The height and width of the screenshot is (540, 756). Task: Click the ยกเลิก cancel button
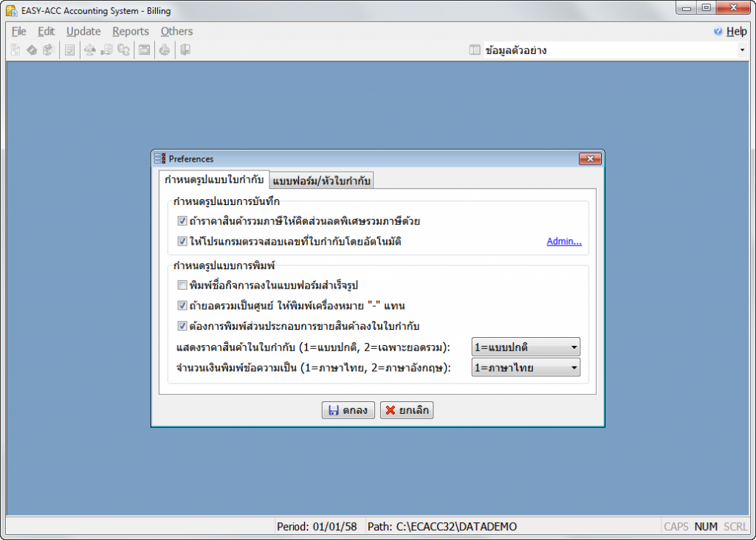[x=407, y=410]
